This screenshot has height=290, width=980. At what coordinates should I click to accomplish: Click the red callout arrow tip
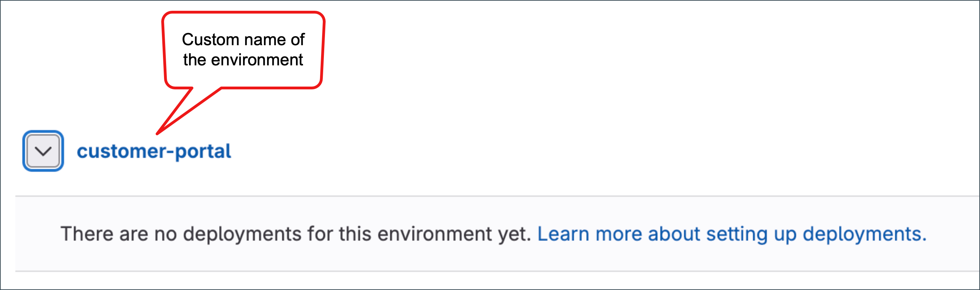tap(157, 134)
